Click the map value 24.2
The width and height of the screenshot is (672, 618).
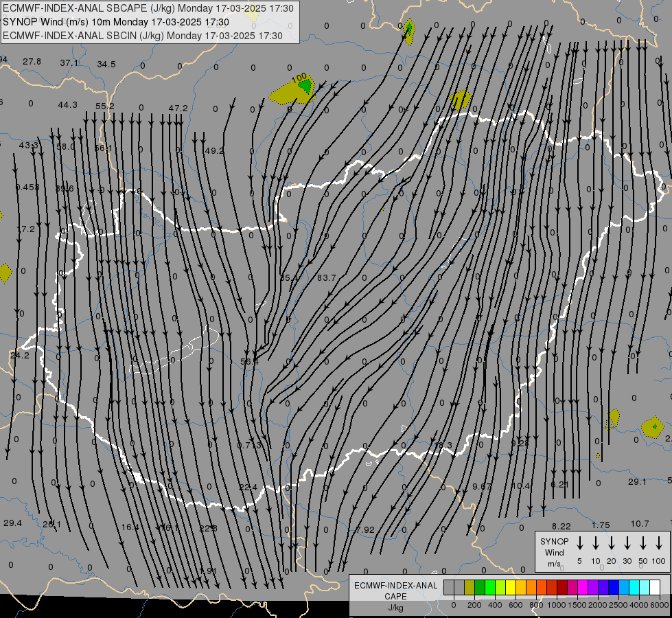(x=20, y=356)
